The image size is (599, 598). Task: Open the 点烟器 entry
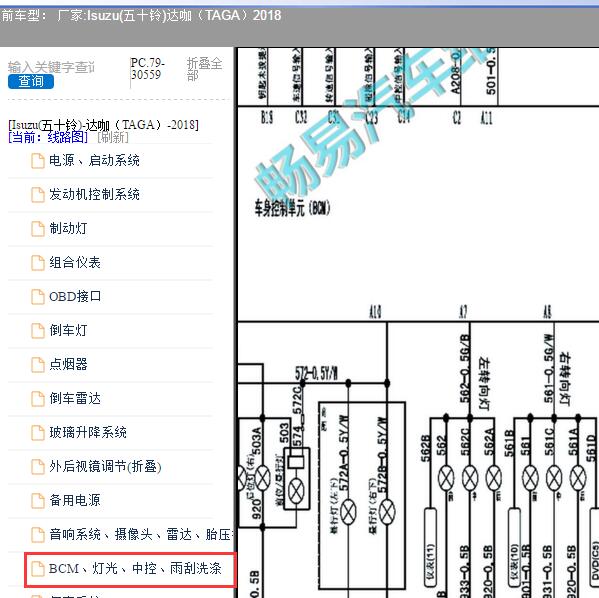68,365
